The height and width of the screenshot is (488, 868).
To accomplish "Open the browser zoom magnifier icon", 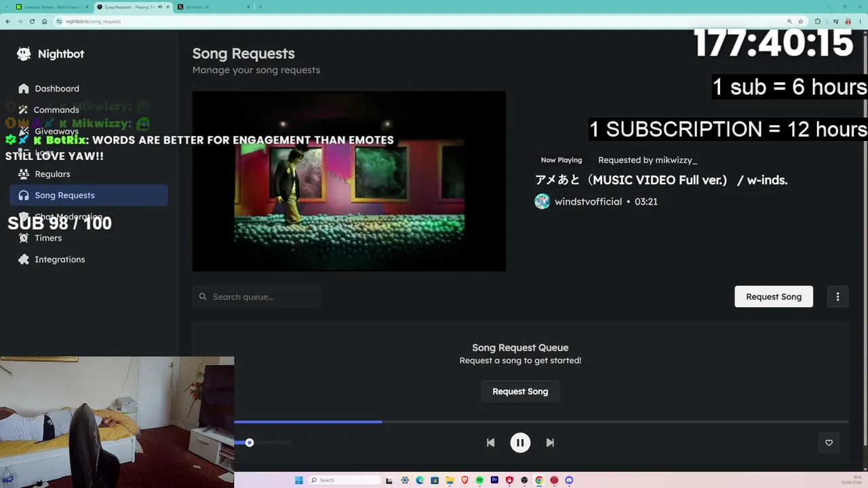I will pos(789,21).
